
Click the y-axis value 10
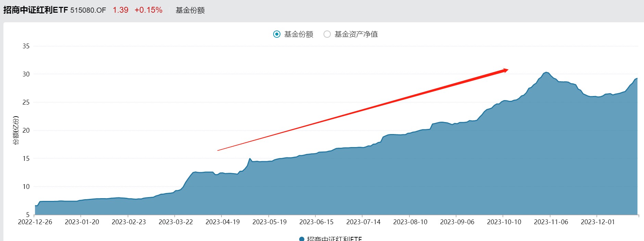coord(26,186)
